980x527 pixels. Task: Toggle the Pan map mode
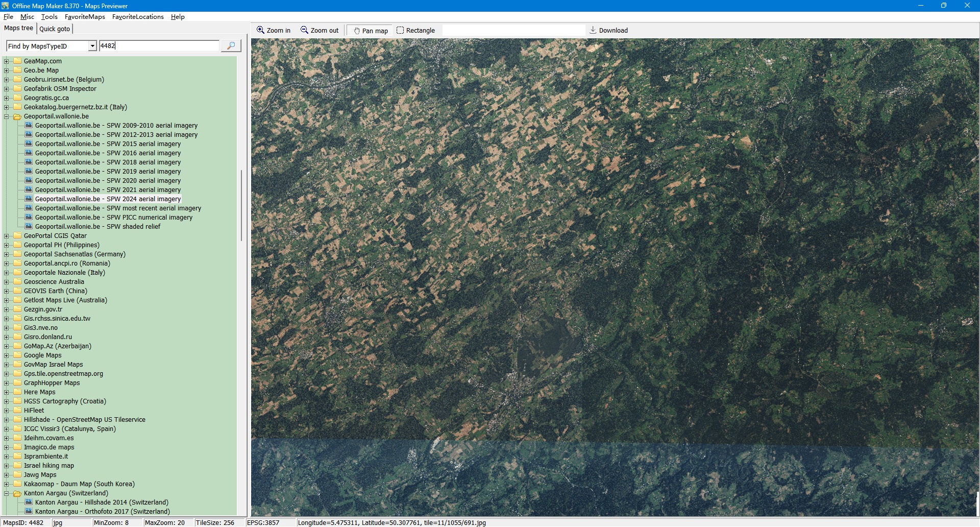tap(370, 31)
